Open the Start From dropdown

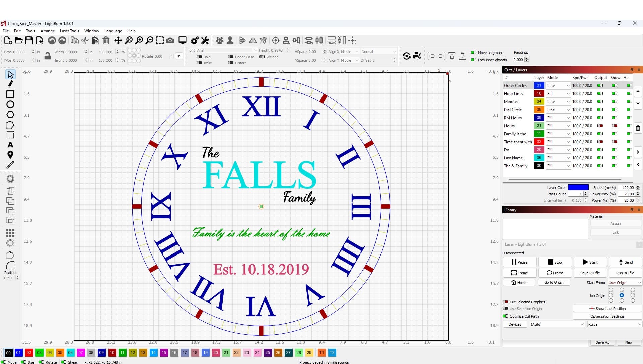624,282
